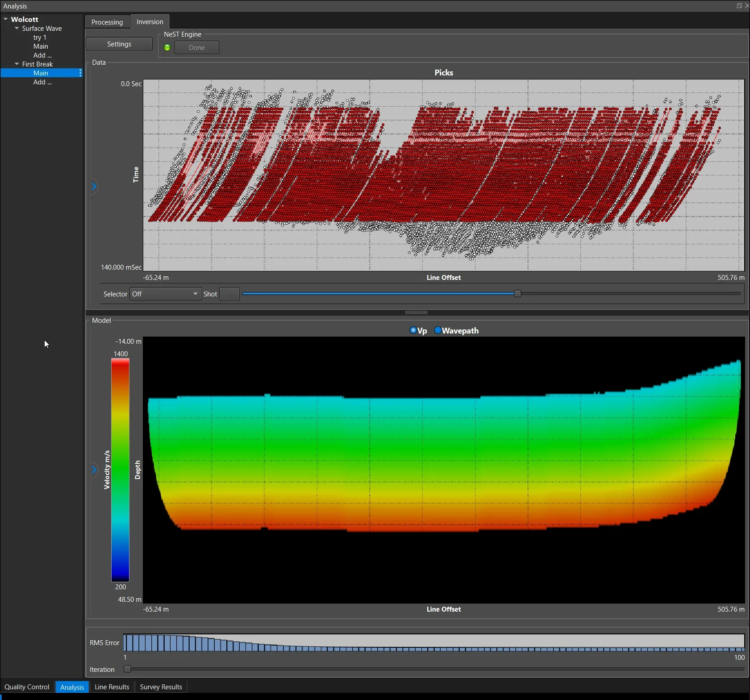
Task: Open the options dots on selected Main row
Action: tap(80, 73)
